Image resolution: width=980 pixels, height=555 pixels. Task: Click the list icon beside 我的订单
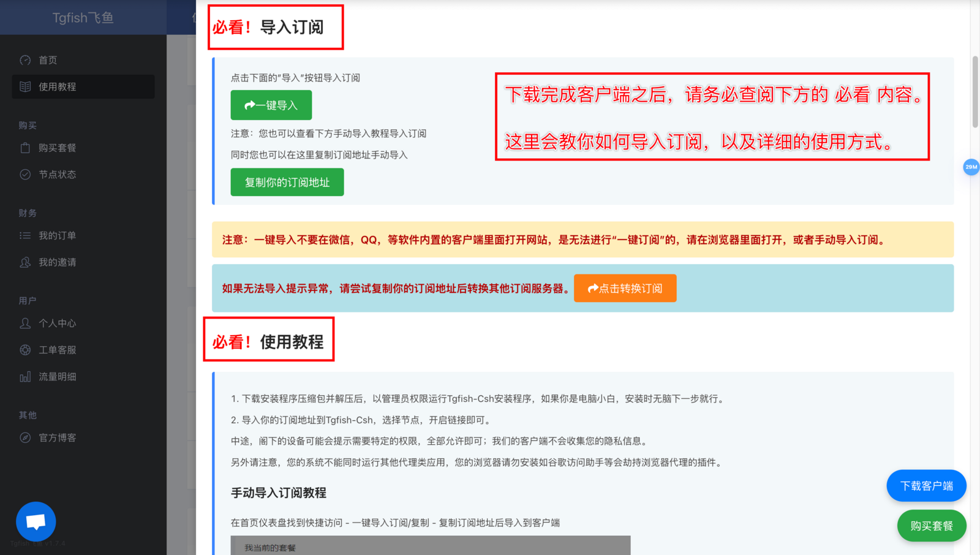click(x=25, y=236)
